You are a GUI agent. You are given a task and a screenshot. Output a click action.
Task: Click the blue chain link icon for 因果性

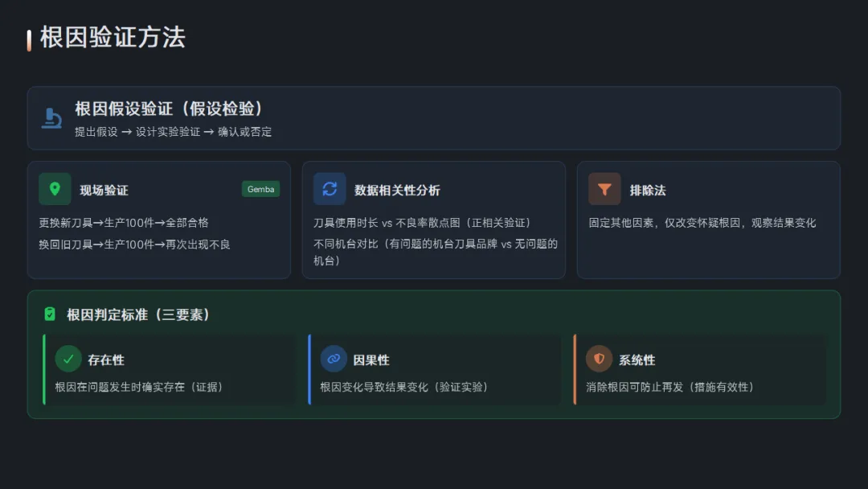pos(334,359)
